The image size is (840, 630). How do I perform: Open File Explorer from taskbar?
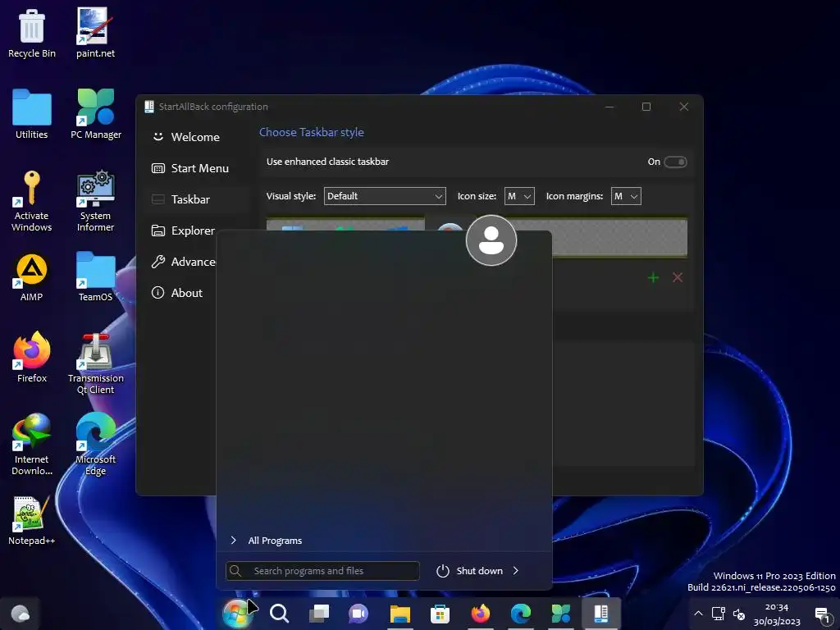399,613
